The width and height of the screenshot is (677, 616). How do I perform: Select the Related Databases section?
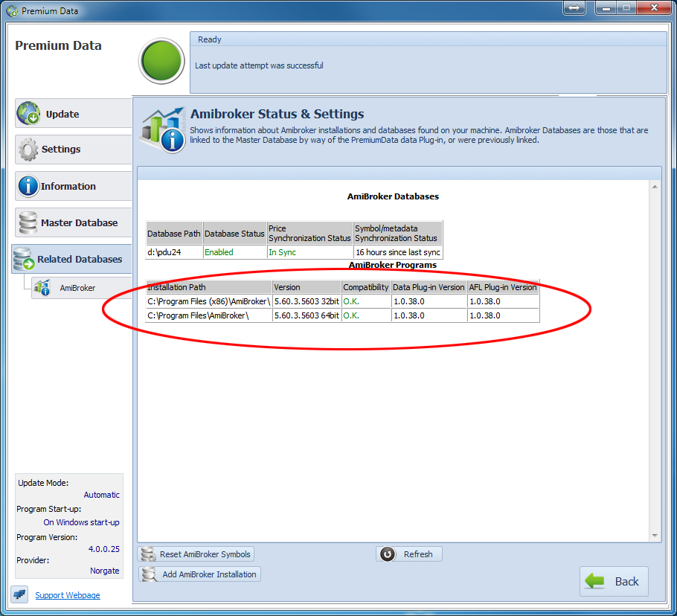[x=71, y=259]
